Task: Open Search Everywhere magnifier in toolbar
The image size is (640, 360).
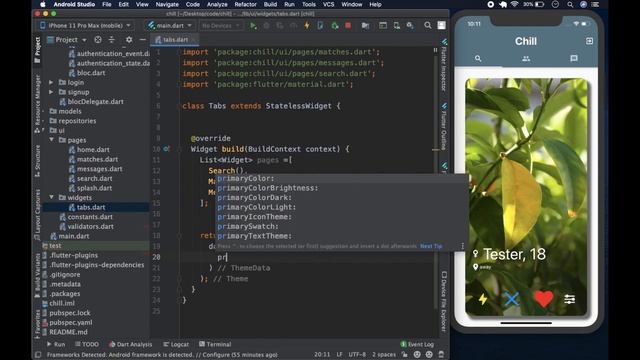Action: tap(427, 25)
